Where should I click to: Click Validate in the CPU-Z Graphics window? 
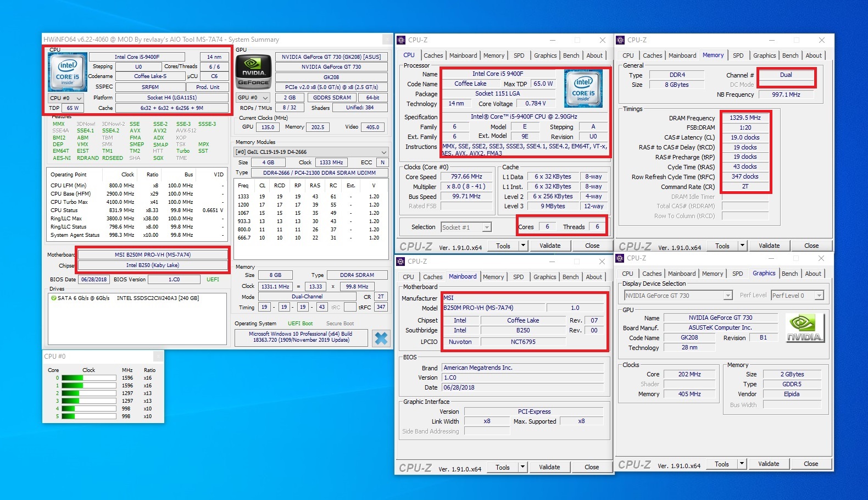769,464
